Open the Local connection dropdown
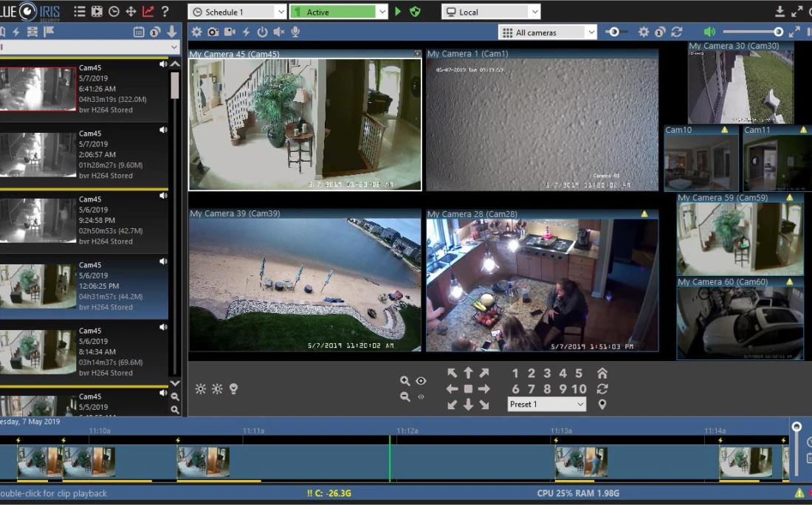 pos(491,12)
